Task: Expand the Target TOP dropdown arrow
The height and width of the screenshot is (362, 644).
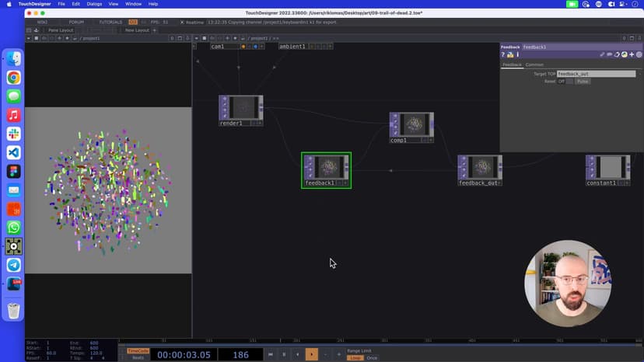Action: [639, 74]
